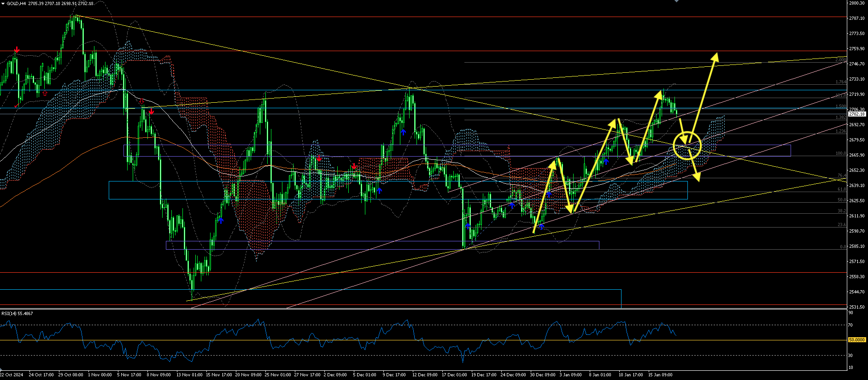The height and width of the screenshot is (380, 868).
Task: Click the 2639.10 price scale label
Action: [x=856, y=186]
